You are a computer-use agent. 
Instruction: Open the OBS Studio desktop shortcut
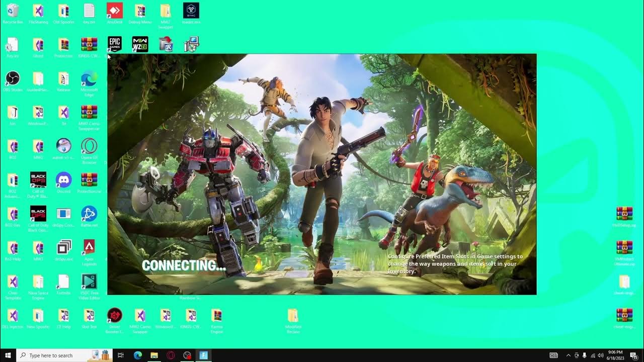tap(13, 81)
